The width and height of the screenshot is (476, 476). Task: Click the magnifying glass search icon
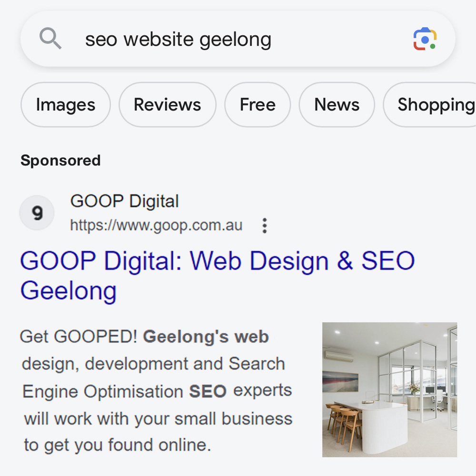[50, 38]
